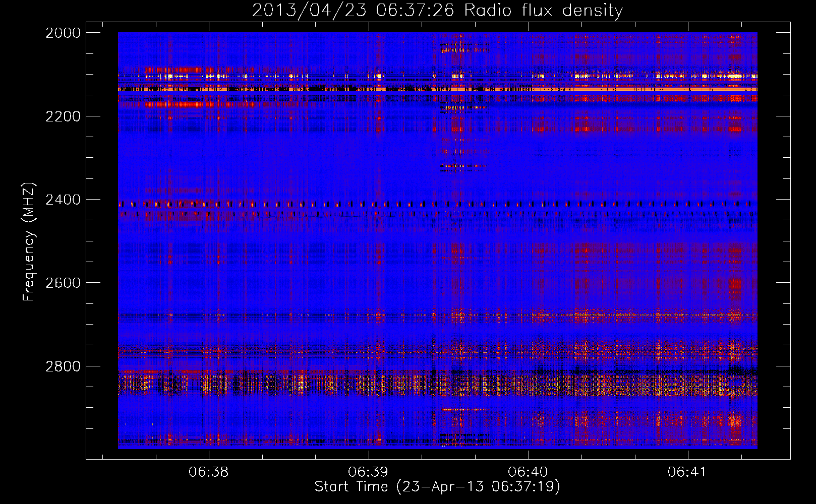
Task: Click the 06:40 time axis label
Action: [528, 472]
